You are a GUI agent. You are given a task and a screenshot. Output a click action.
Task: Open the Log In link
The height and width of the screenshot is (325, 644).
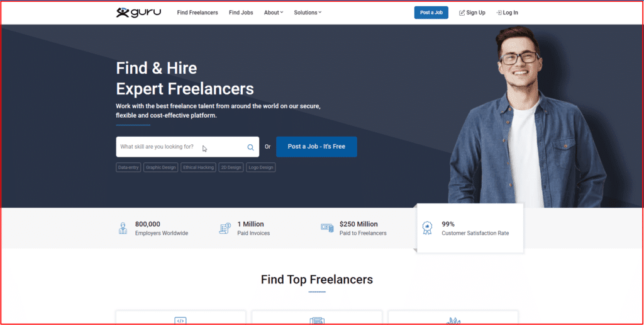click(507, 13)
